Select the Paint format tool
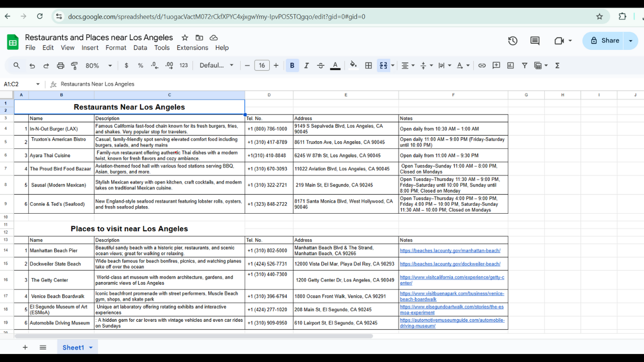Viewport: 644px width, 362px height. 74,65
